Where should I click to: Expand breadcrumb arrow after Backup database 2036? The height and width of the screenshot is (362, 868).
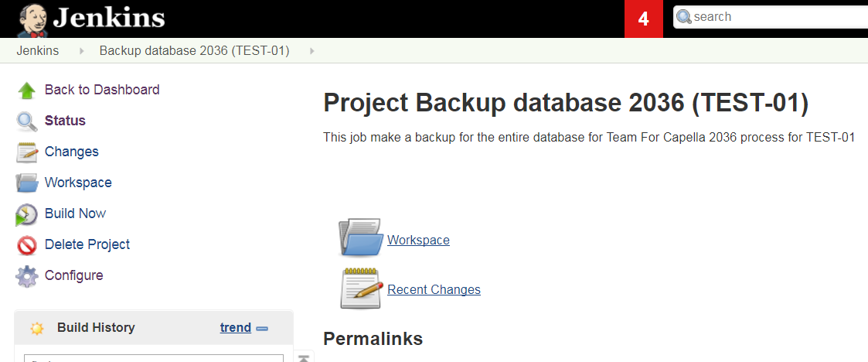pos(311,51)
